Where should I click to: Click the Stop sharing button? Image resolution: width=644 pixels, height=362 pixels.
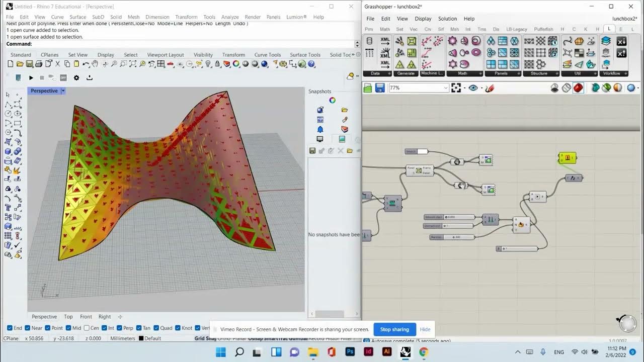[x=394, y=329]
